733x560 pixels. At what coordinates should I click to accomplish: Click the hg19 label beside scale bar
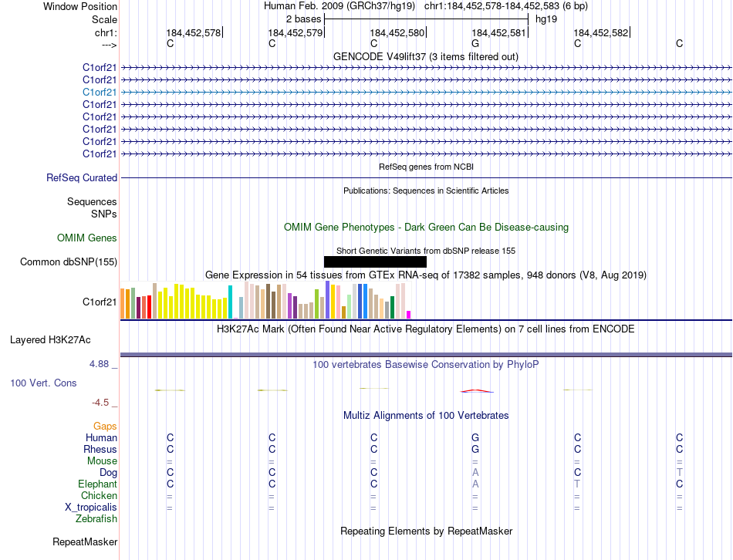click(546, 19)
